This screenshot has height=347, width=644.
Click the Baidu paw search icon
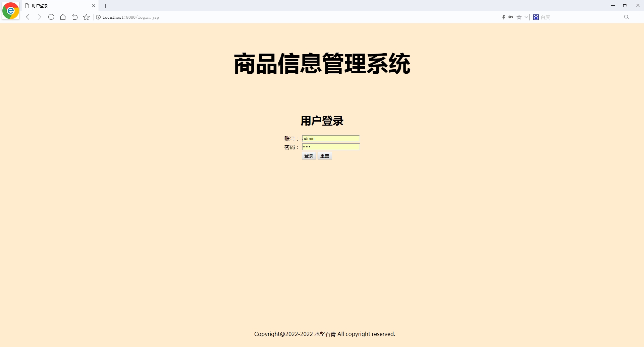coord(536,17)
